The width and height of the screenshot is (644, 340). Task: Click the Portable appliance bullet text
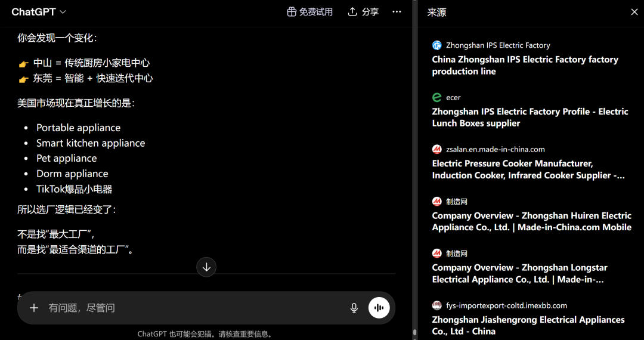[79, 128]
